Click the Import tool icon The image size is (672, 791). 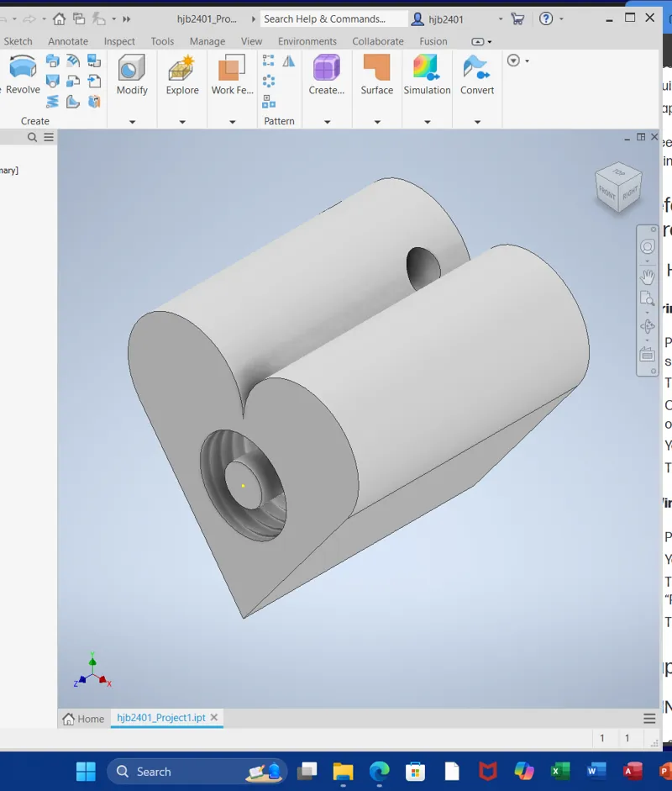94,82
